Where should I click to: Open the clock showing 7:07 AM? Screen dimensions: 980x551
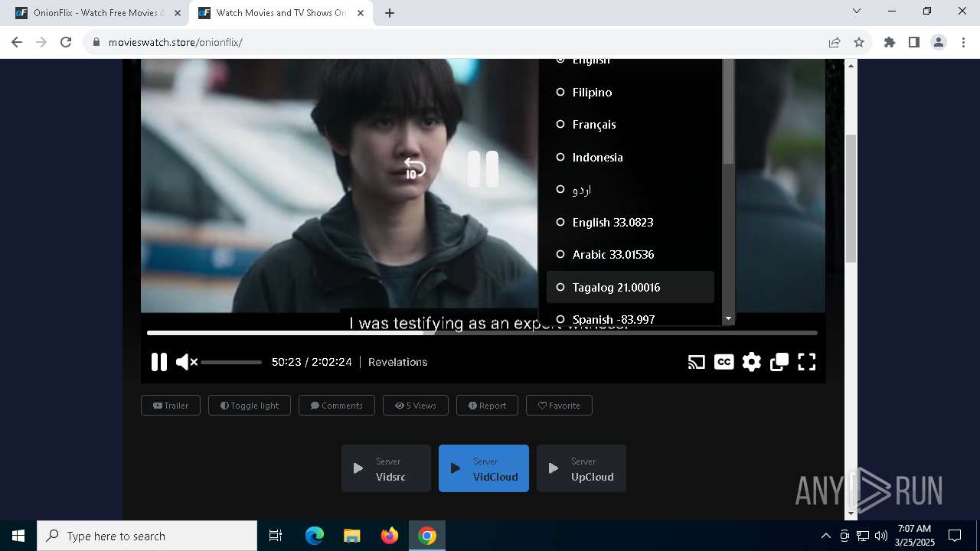915,536
